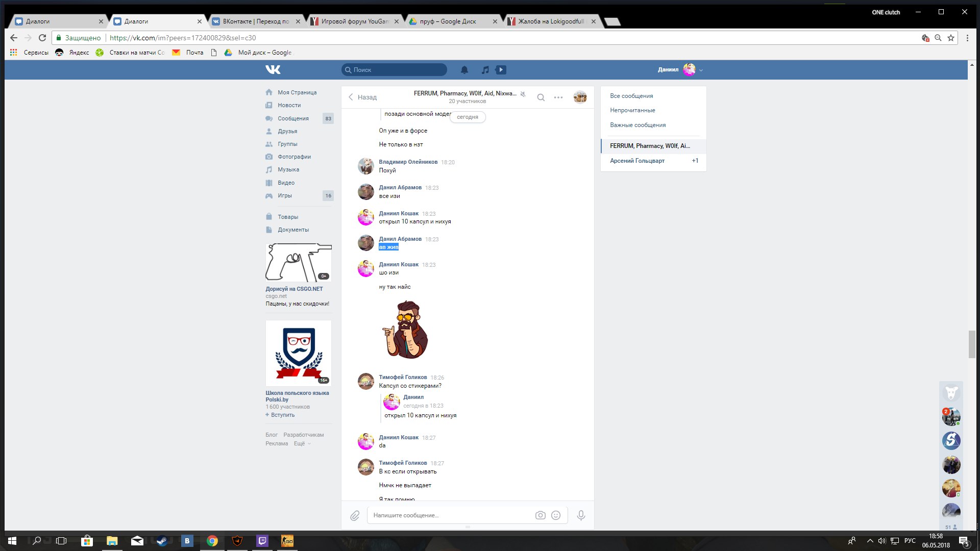Open Steam from the Windows taskbar
The image size is (980, 551).
tap(162, 541)
